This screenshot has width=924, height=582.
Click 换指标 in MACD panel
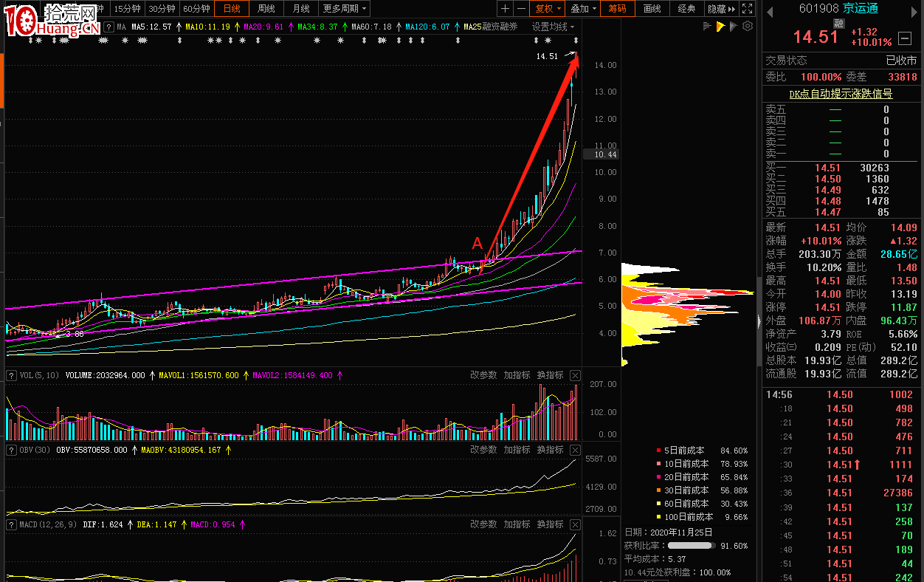(550, 524)
